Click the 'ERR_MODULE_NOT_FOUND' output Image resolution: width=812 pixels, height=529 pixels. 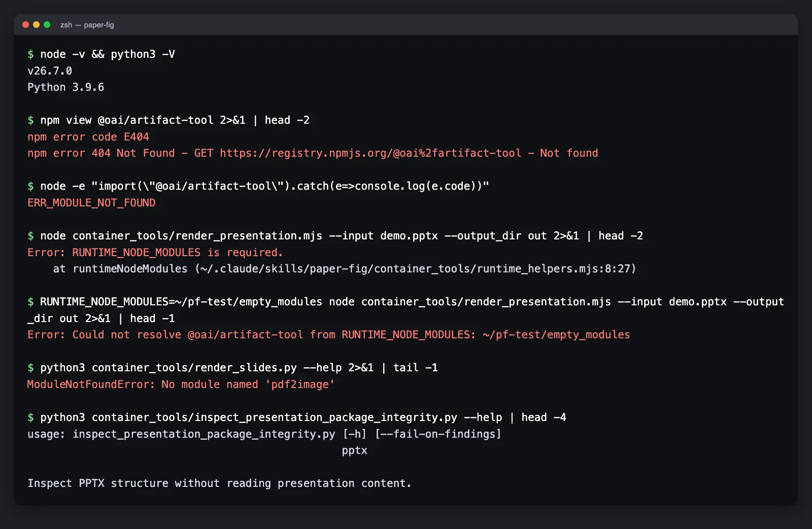point(91,203)
